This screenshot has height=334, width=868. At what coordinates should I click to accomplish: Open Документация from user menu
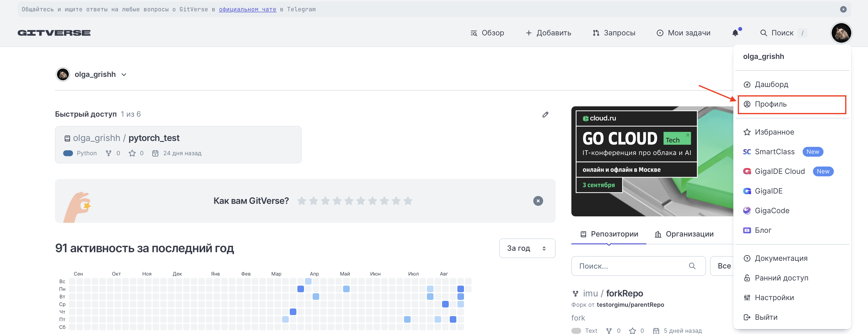click(x=792, y=258)
